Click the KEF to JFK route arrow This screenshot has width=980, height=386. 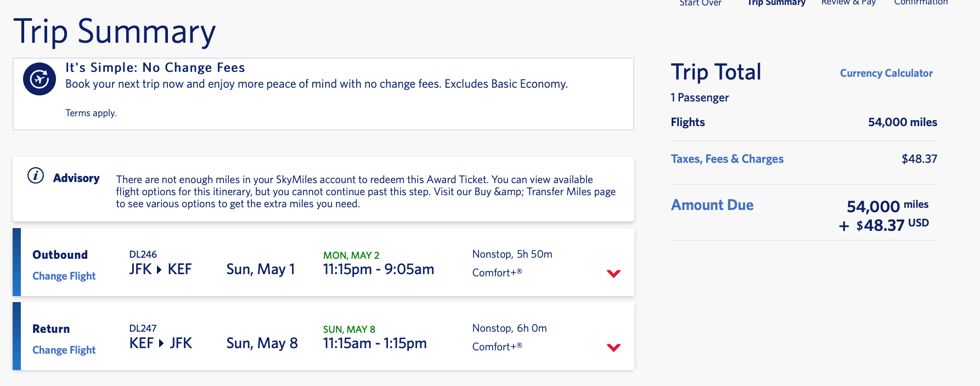pyautogui.click(x=161, y=344)
